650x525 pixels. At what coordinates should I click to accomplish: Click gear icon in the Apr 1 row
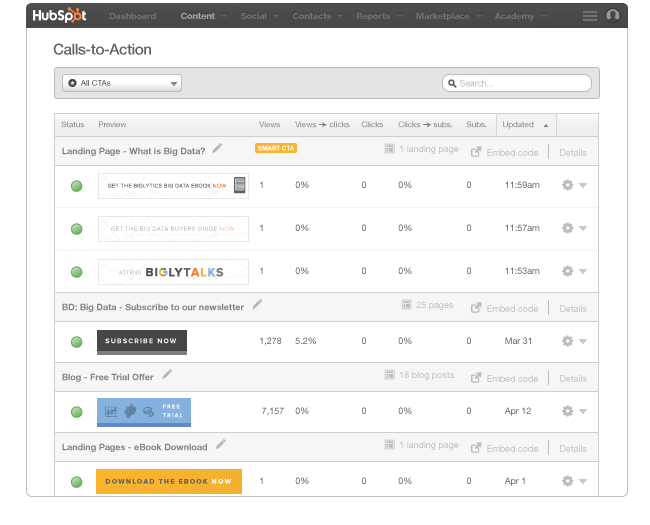click(x=568, y=481)
